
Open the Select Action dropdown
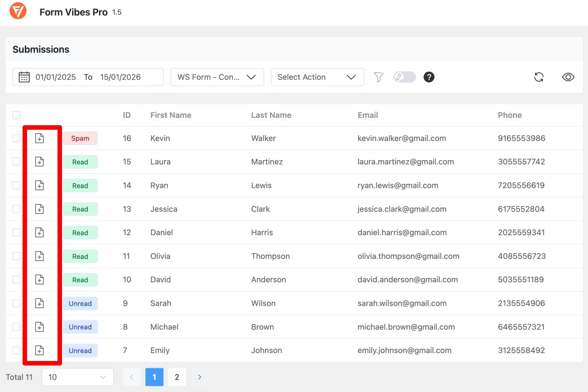pyautogui.click(x=317, y=77)
